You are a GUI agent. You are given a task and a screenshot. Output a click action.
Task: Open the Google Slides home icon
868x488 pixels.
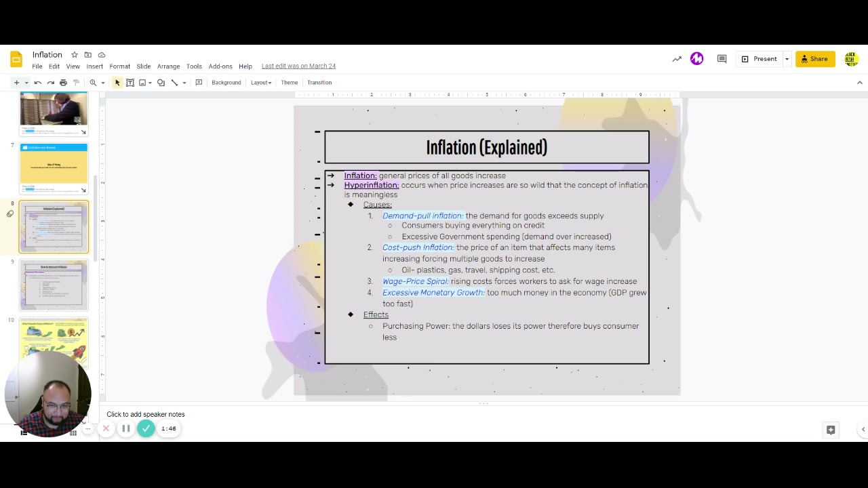[x=16, y=60]
